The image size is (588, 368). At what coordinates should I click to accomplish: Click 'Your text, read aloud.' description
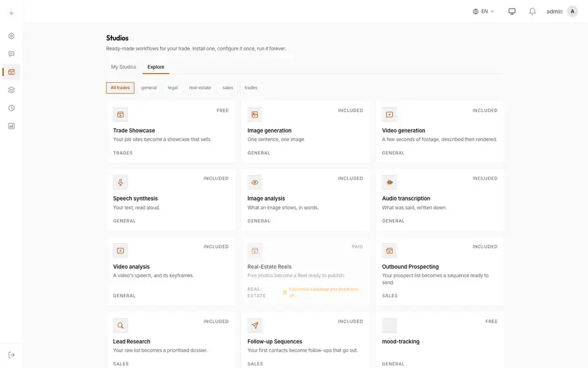point(137,208)
